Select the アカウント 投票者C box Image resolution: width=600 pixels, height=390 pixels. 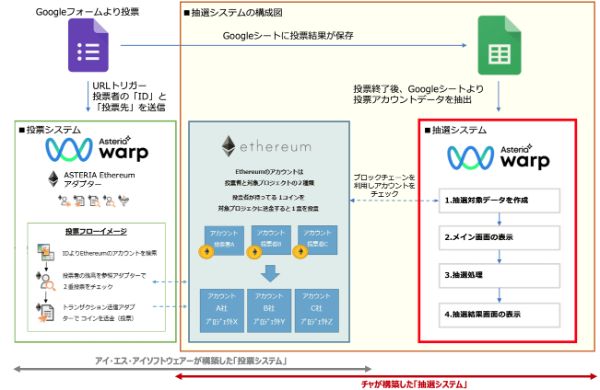click(318, 239)
